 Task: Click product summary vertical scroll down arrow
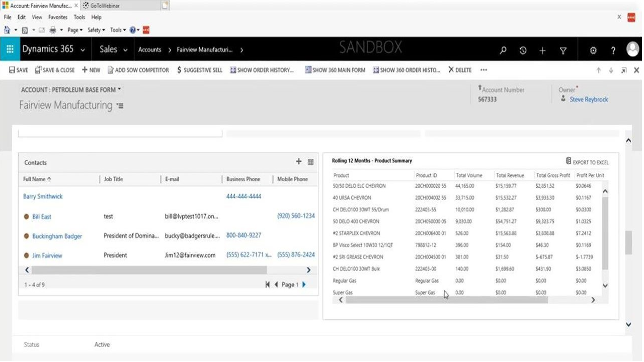pyautogui.click(x=605, y=286)
